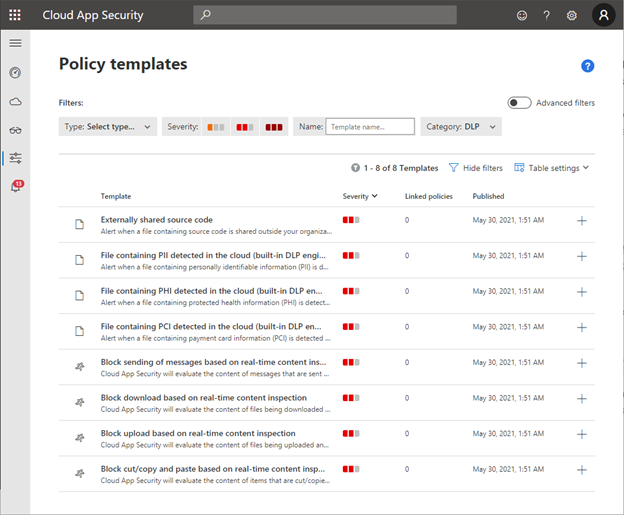This screenshot has width=624, height=515.
Task: Click the Template column header
Action: (116, 196)
